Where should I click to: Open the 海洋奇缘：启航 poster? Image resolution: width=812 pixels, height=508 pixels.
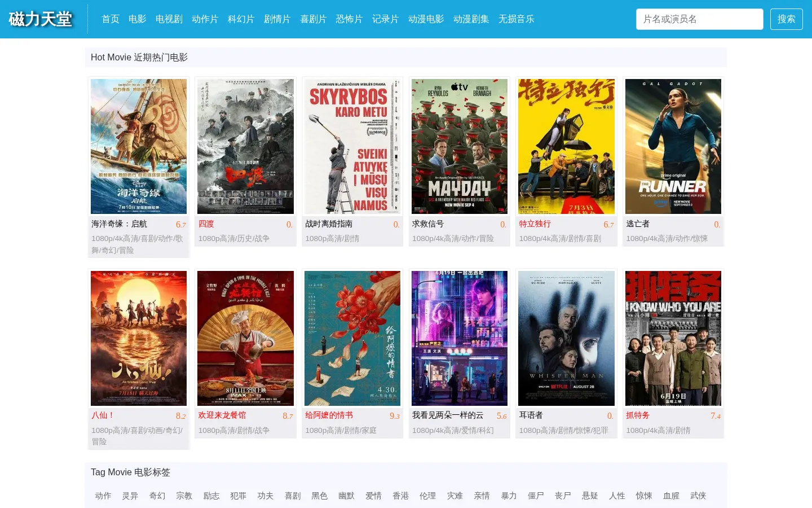tap(139, 146)
